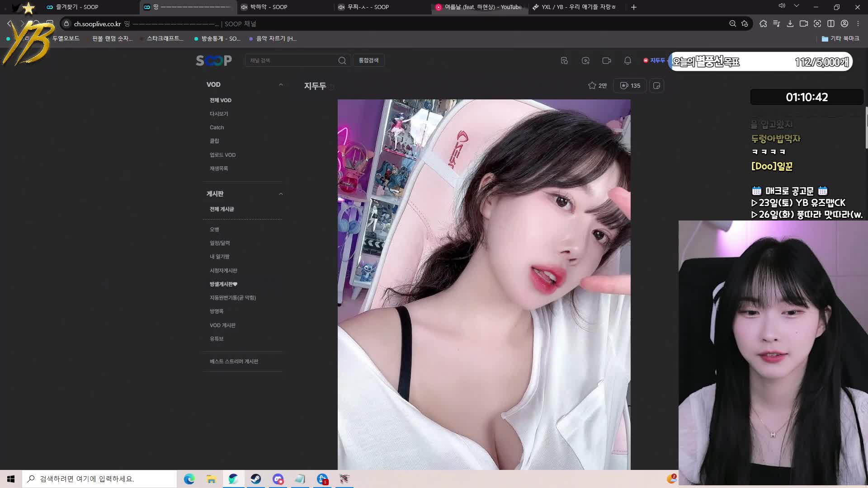The height and width of the screenshot is (488, 868).
Task: Toggle bookmark star in address bar
Action: 745,23
